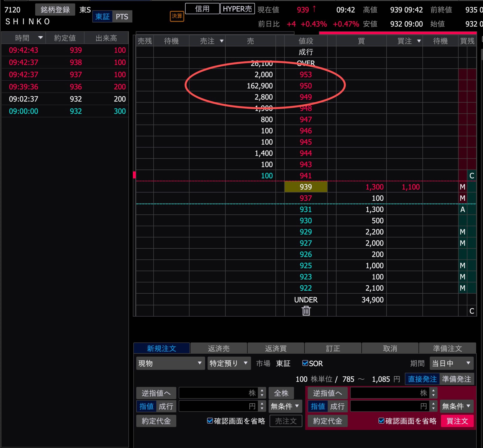Select 成行 in the buy order panel

[x=337, y=406]
